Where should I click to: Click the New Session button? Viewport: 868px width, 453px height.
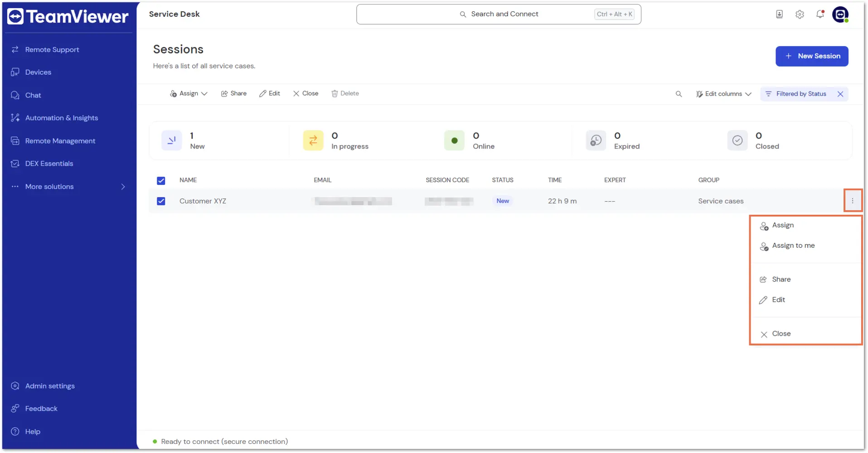point(812,56)
